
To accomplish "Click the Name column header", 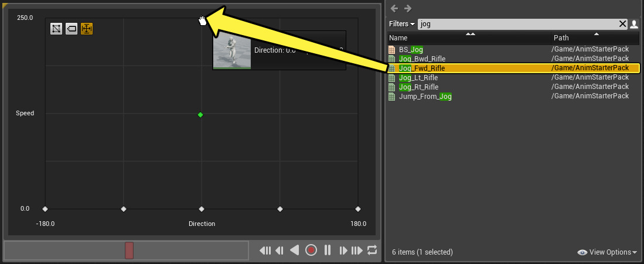I will 398,37.
